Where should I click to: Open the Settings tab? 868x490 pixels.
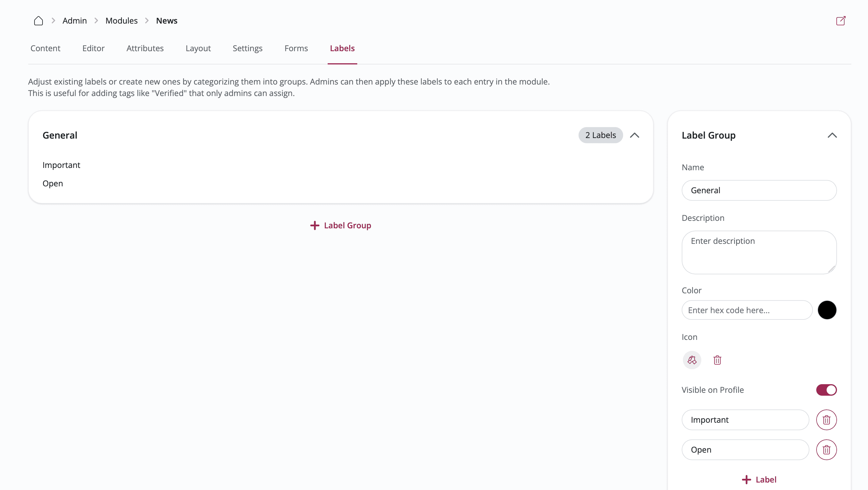tap(247, 48)
